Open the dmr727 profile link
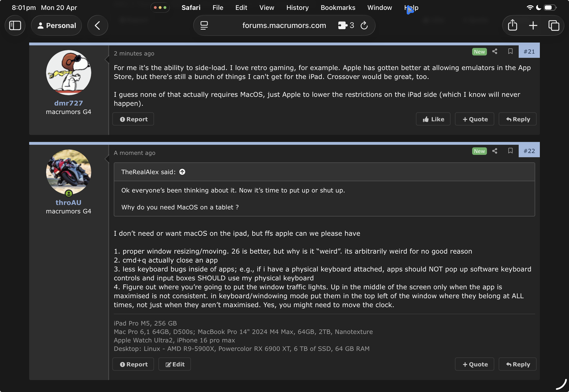This screenshot has width=569, height=392. (69, 103)
